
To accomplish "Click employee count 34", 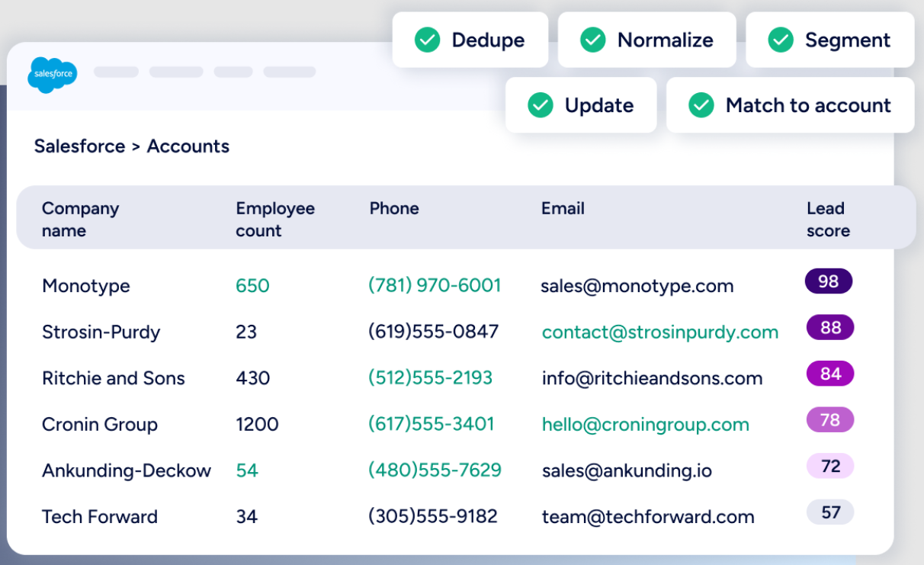I will pos(246,516).
